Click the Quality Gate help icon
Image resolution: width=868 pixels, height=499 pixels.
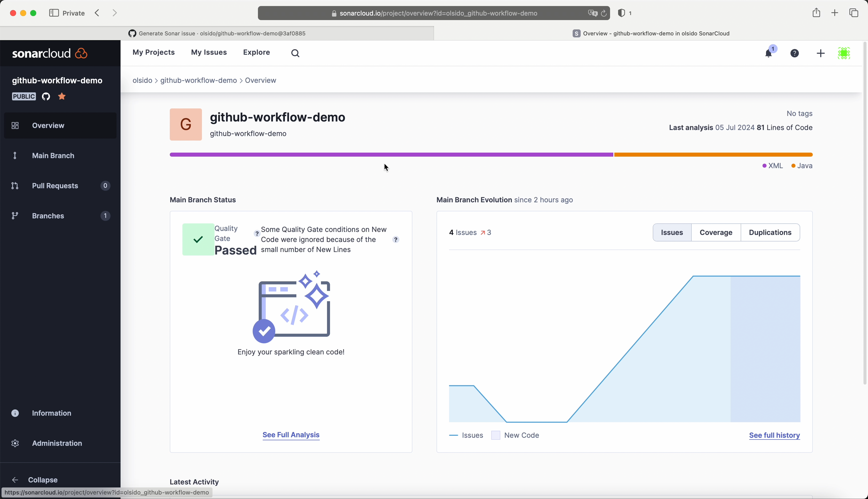257,233
